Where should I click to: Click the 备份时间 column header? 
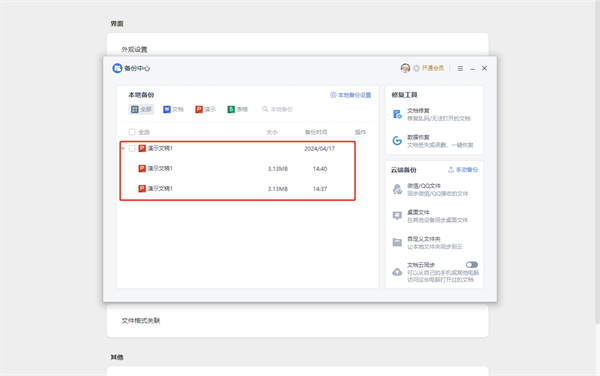click(x=316, y=132)
